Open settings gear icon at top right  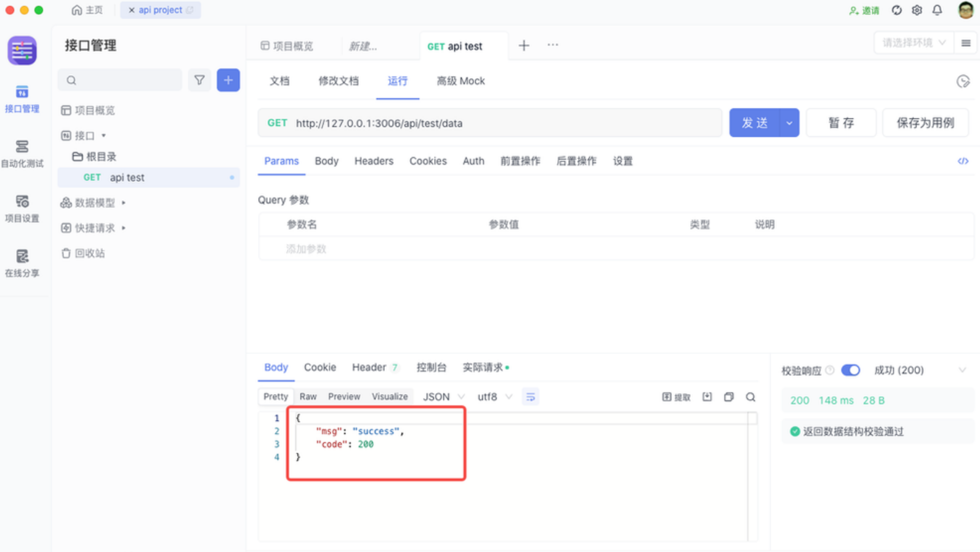tap(917, 10)
